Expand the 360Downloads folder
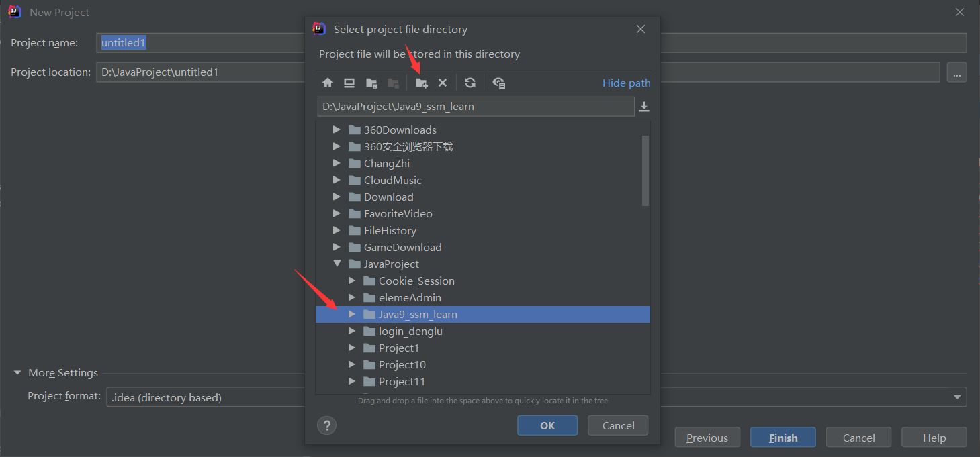 [x=337, y=130]
